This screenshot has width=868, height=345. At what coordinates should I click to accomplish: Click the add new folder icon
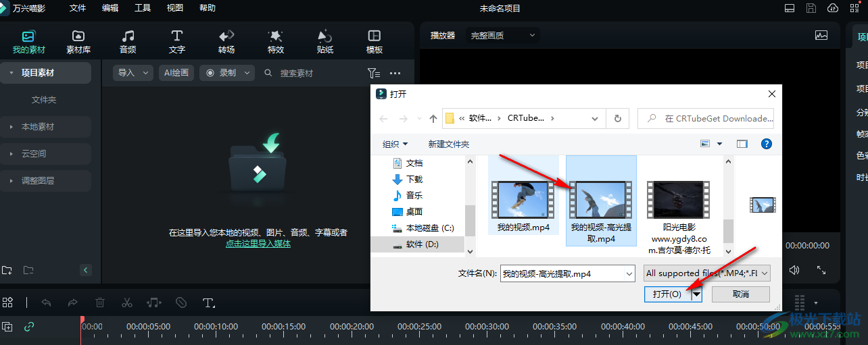pyautogui.click(x=7, y=270)
